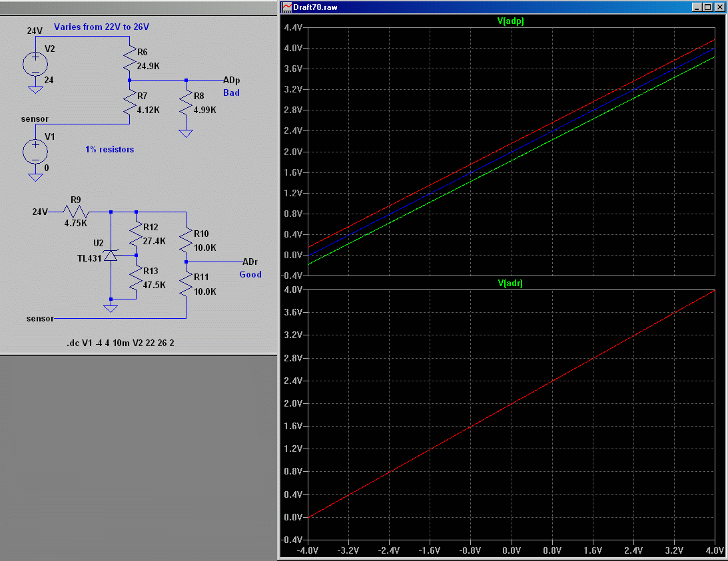Click the sensor net label below R11

click(x=40, y=318)
